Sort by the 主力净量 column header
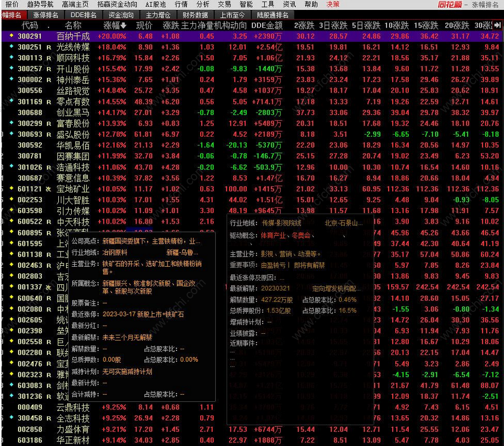 coord(197,25)
